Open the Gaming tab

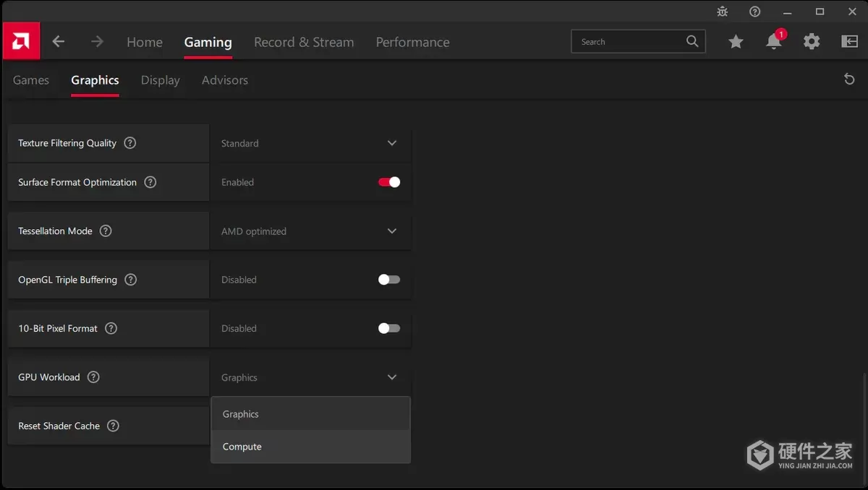(x=208, y=42)
